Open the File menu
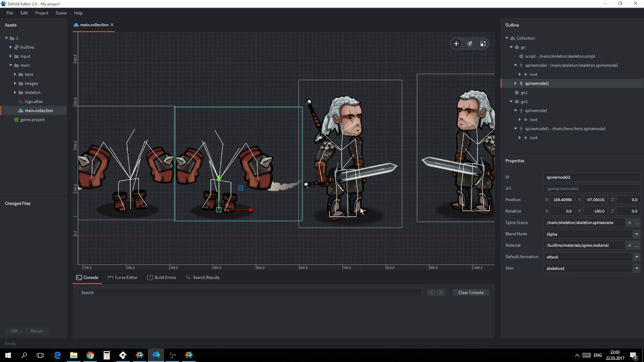644x362 pixels. click(x=10, y=13)
